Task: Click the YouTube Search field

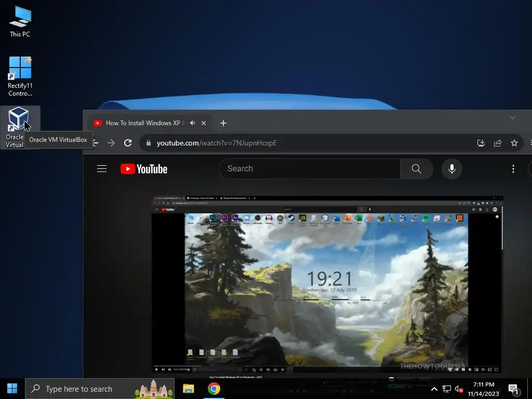Action: [x=310, y=169]
